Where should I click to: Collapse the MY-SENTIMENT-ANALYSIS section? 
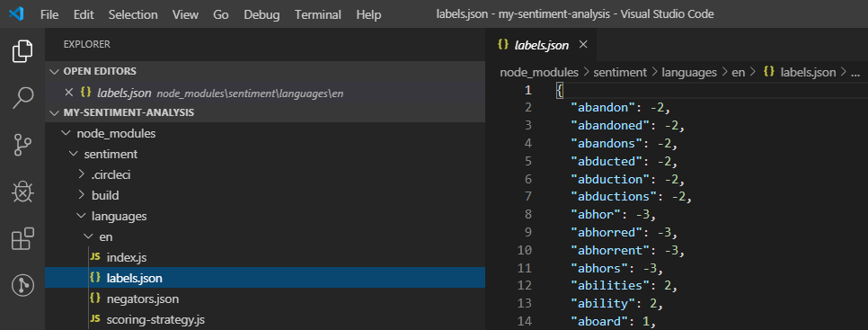pos(54,113)
